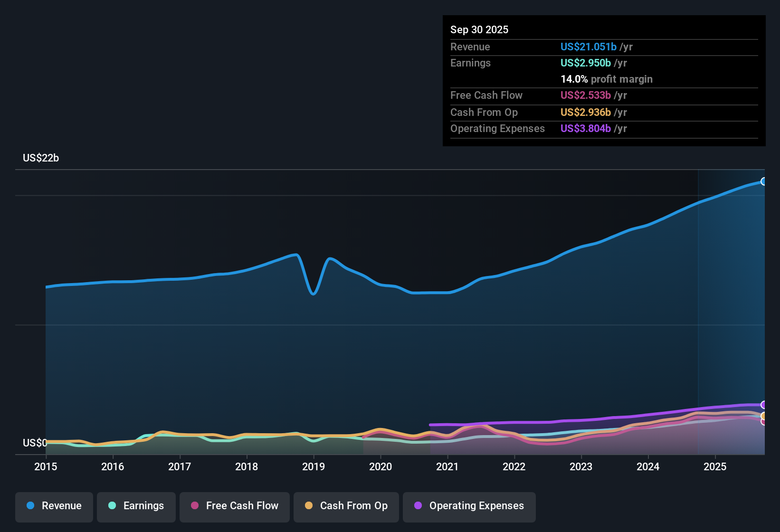Hide the Free Cash Flow series

click(234, 506)
